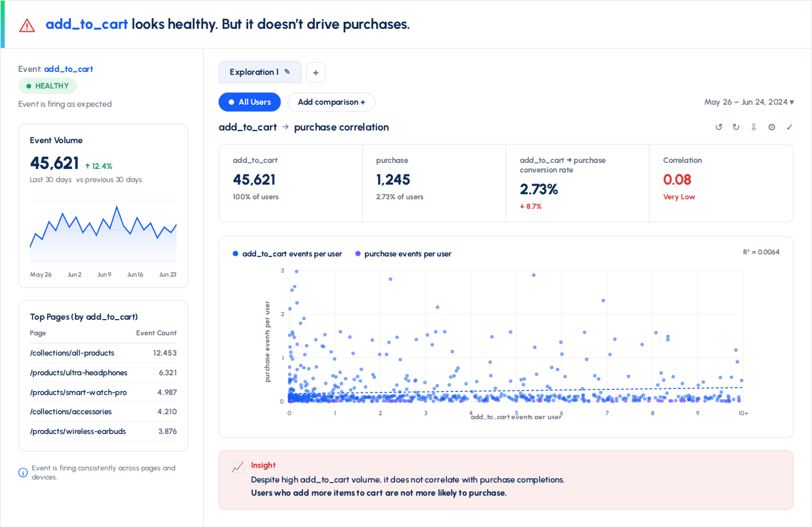Click the /products/smart-watch-pro page row
The image size is (812, 527).
pyautogui.click(x=103, y=392)
